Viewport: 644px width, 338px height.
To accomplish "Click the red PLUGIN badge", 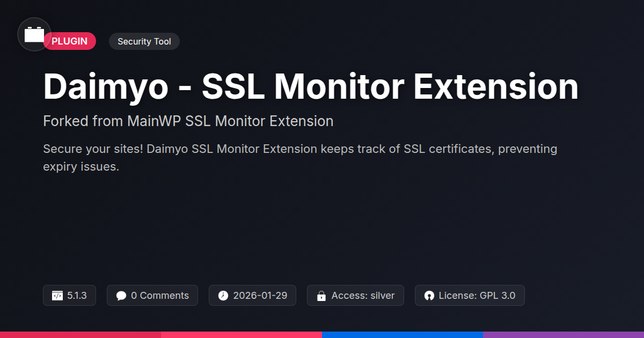I will point(70,41).
